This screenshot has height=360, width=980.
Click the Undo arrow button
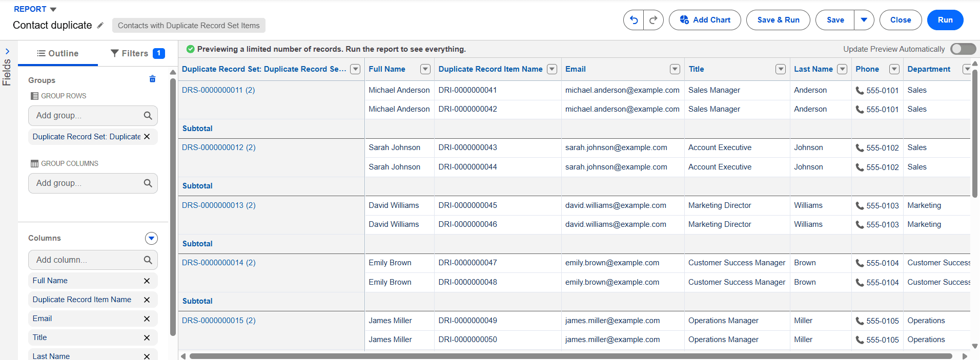point(634,20)
